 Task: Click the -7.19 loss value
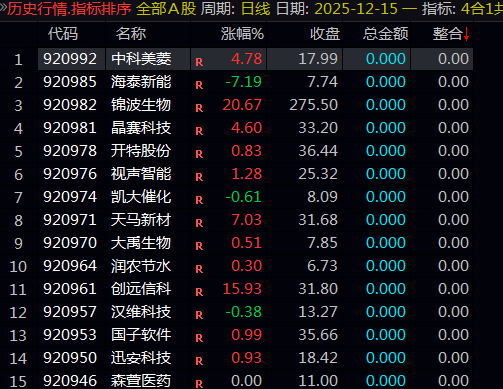[x=244, y=82]
